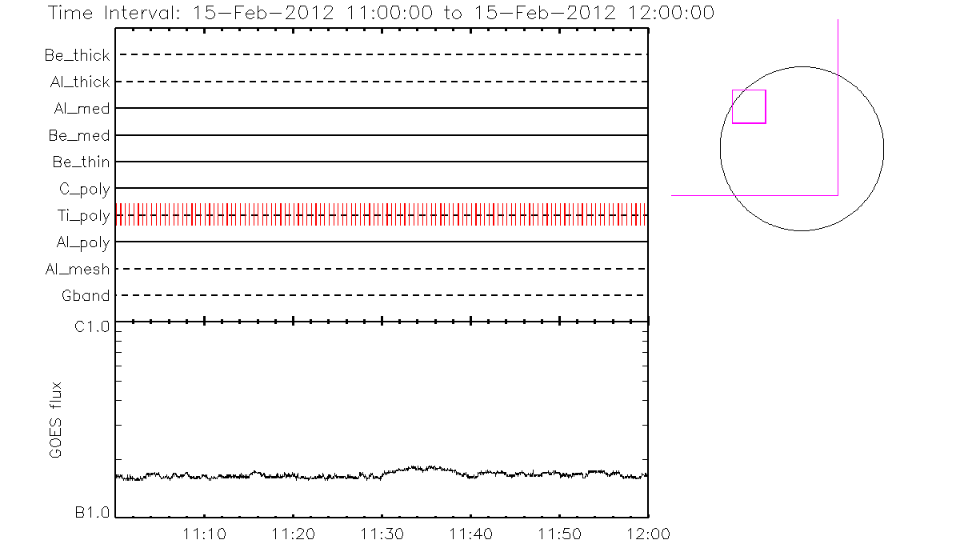
Task: Click the Ti_poly filter label
Action: 82,216
